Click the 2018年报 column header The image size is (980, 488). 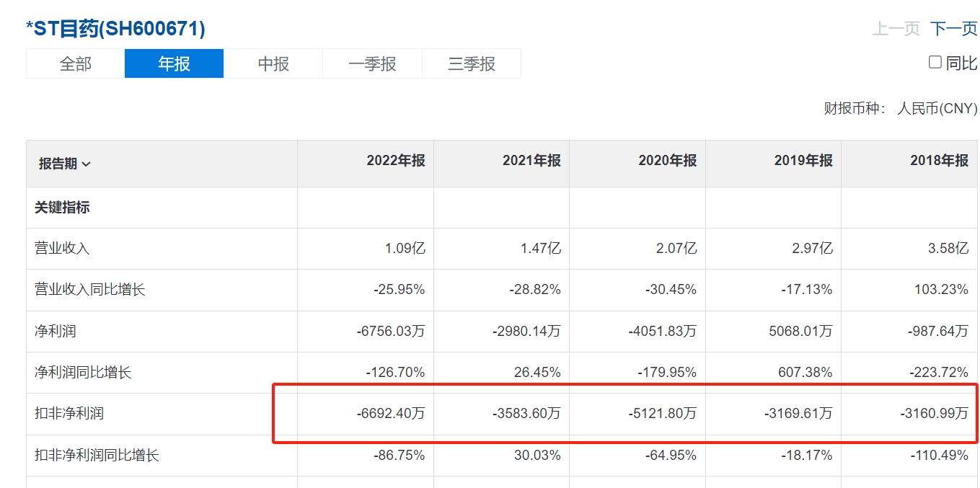[939, 161]
